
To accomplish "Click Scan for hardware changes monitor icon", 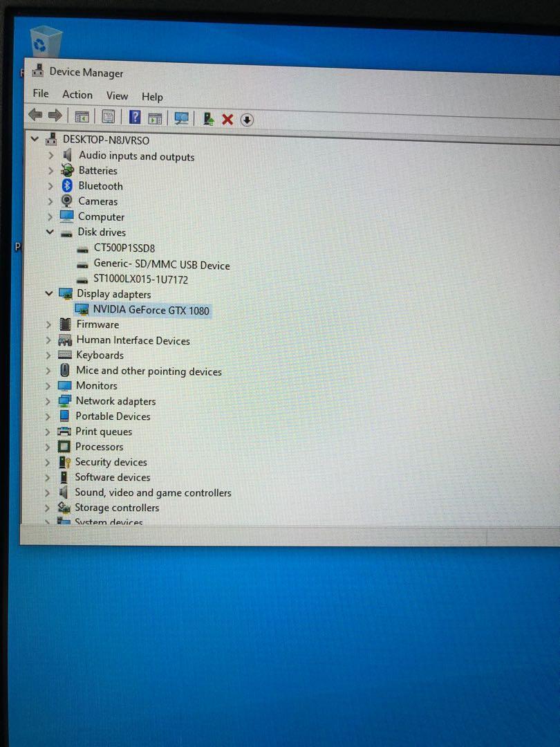I will [x=182, y=118].
